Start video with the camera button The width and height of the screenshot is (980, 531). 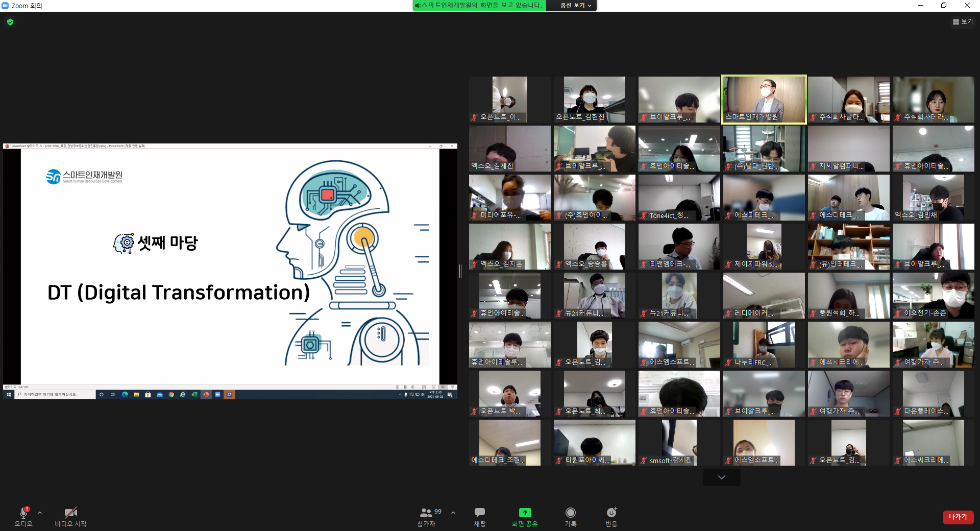[x=70, y=513]
